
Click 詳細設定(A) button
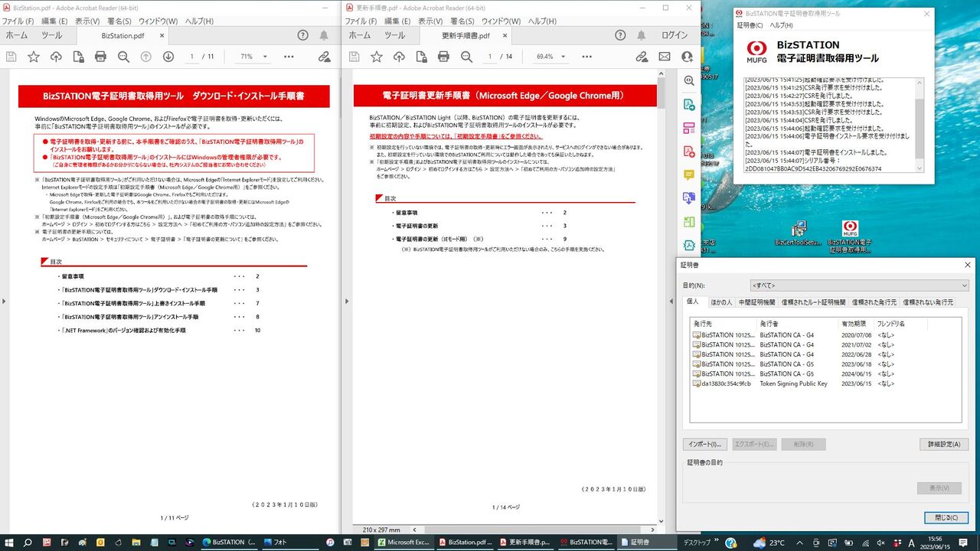pos(944,444)
